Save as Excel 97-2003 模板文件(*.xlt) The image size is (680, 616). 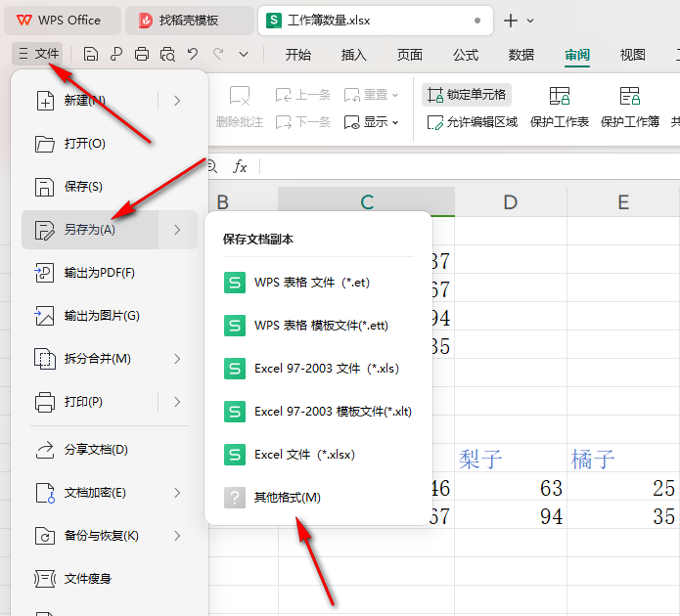point(318,412)
